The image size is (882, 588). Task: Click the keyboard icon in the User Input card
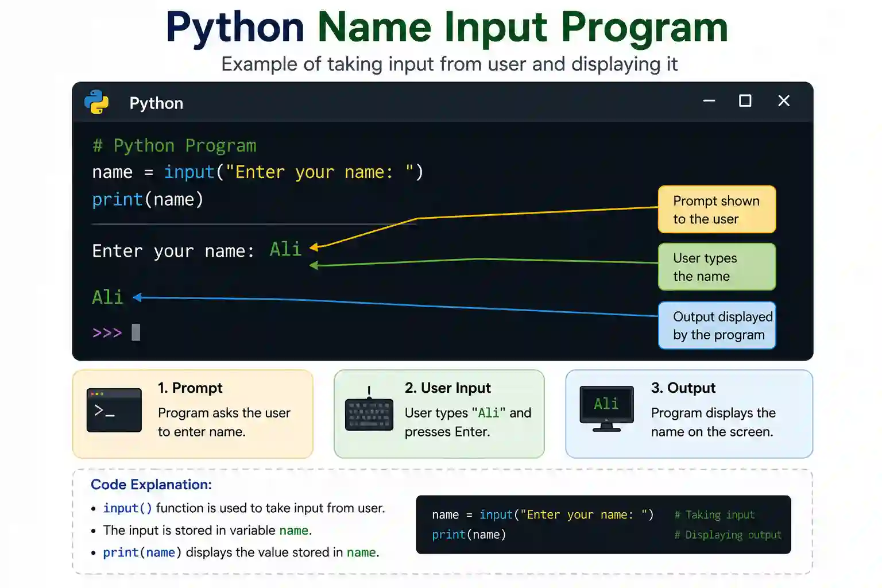click(369, 409)
